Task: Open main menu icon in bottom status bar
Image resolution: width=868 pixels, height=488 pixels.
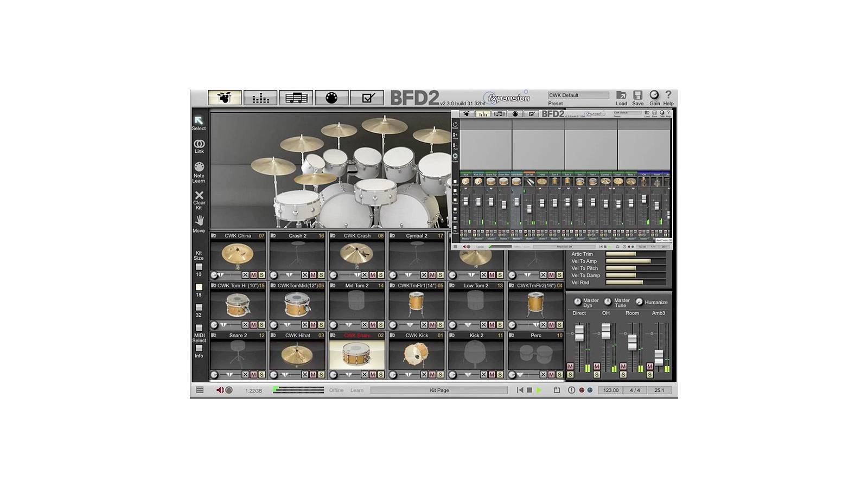Action: [x=200, y=390]
